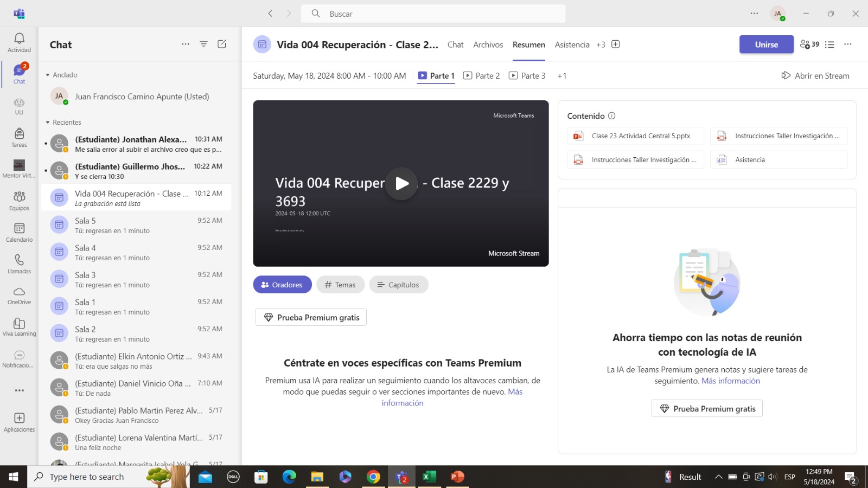Open Abrir en Stream link
This screenshot has width=868, height=488.
(x=815, y=76)
